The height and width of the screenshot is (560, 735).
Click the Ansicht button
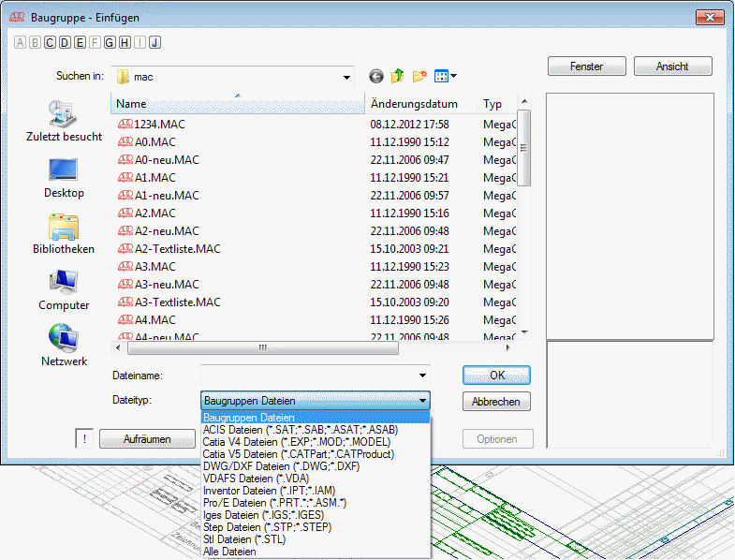(x=672, y=66)
